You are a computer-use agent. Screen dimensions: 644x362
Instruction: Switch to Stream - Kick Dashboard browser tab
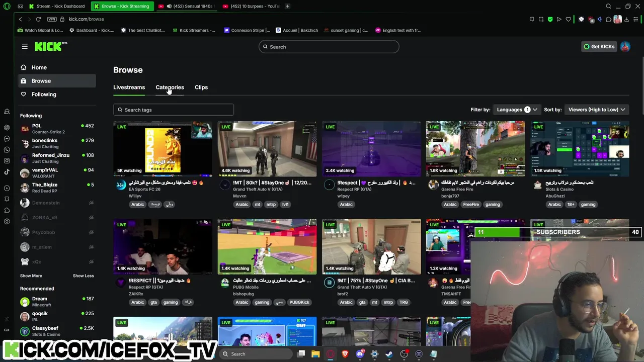point(57,6)
